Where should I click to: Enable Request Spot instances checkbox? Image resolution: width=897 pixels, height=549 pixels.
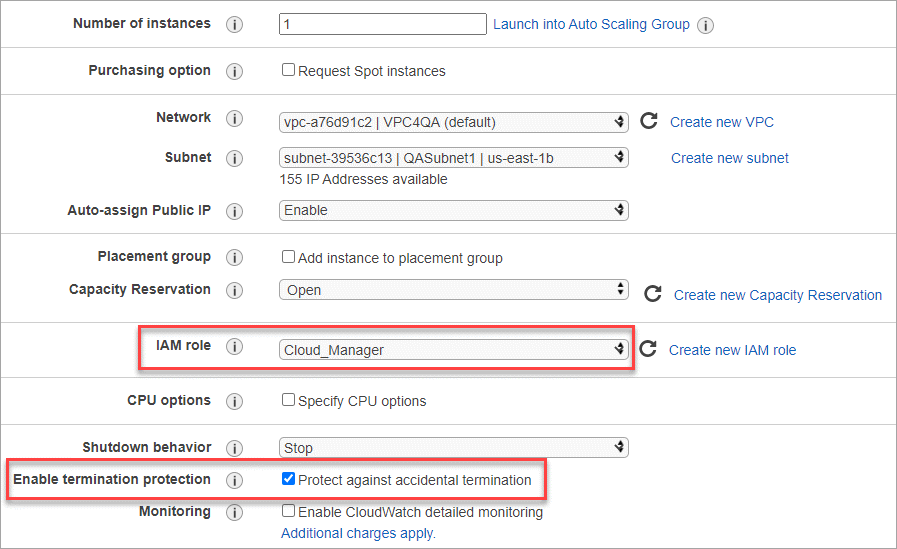coord(289,71)
